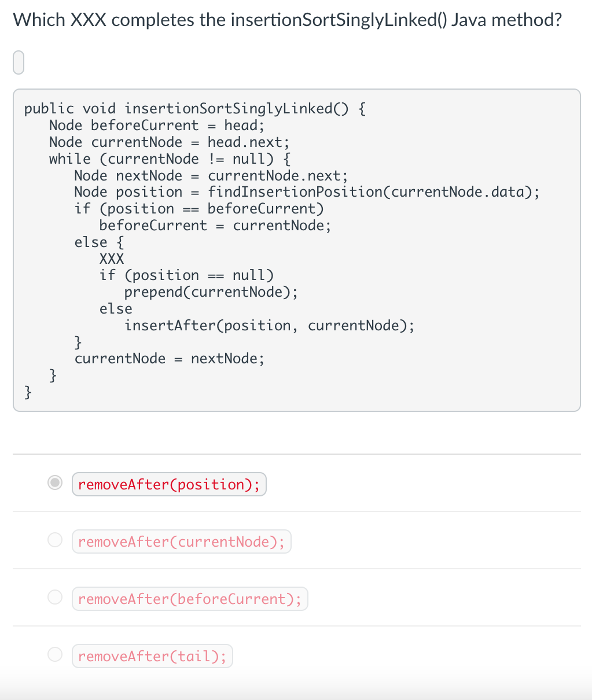Click the "removeAfter(beforeCurrent);" answer label
The image size is (592, 700).
pos(190,599)
